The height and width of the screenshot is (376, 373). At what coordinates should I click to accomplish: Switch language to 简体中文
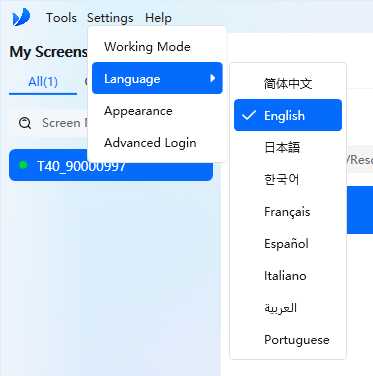(288, 83)
